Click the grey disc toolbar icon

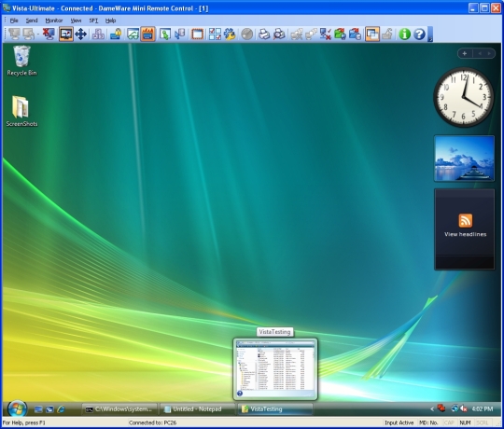click(x=246, y=34)
